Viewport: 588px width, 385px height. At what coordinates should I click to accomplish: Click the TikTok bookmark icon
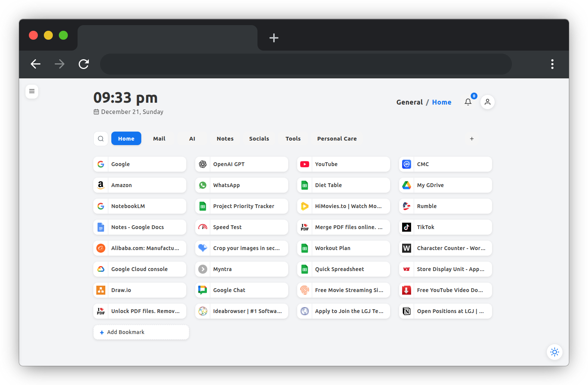407,227
